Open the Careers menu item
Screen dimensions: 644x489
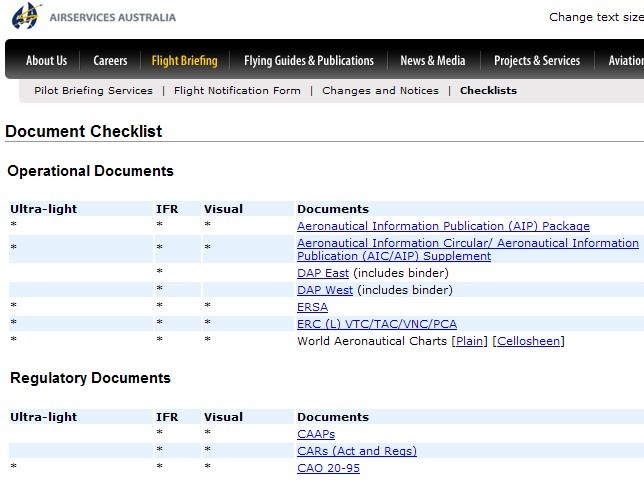coord(110,61)
